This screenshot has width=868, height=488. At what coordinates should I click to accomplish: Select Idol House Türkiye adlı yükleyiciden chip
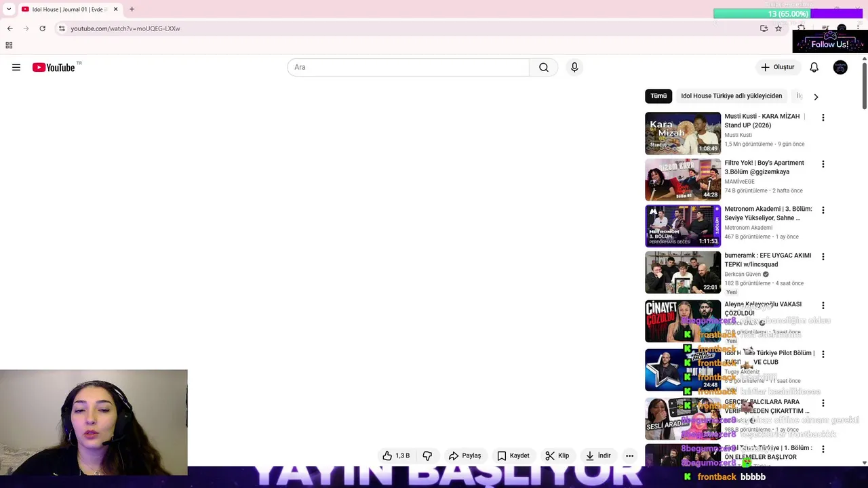[731, 96]
